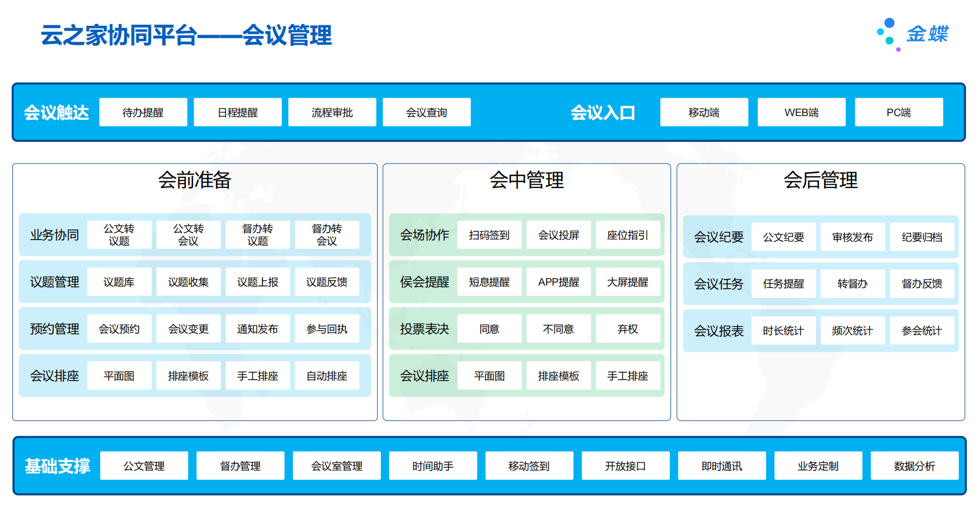The width and height of the screenshot is (980, 516).
Task: Switch to the WEB端 entry
Action: [801, 112]
